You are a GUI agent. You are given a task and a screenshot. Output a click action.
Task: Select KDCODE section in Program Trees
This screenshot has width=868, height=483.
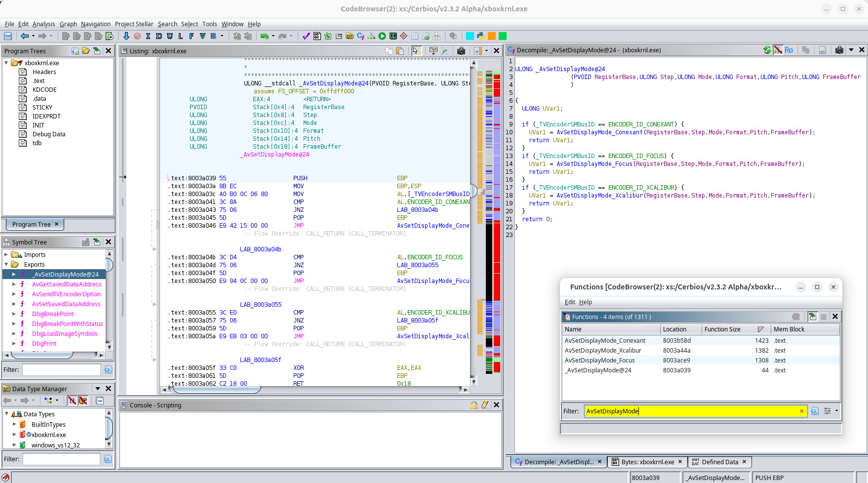tap(44, 90)
